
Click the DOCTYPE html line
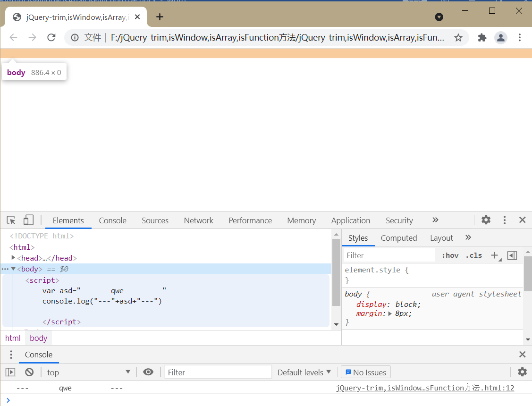coord(42,236)
